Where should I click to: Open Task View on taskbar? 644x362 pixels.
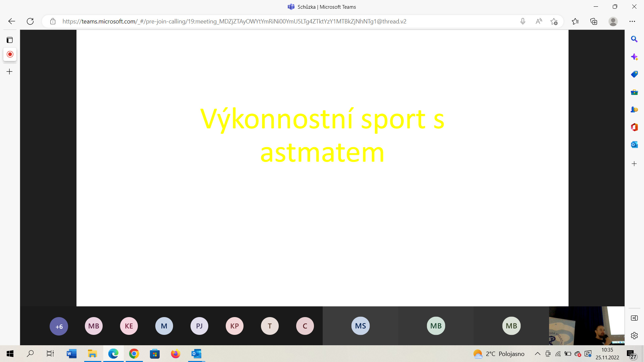point(50,354)
